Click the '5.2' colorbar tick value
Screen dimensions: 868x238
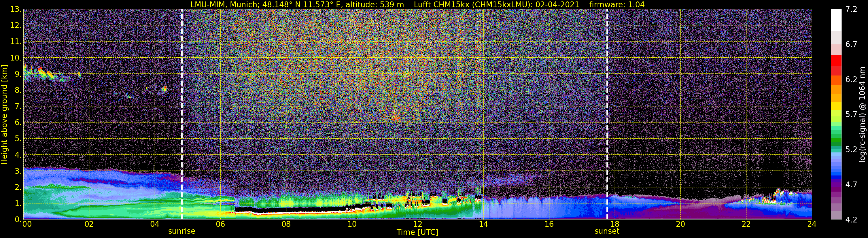click(x=851, y=149)
